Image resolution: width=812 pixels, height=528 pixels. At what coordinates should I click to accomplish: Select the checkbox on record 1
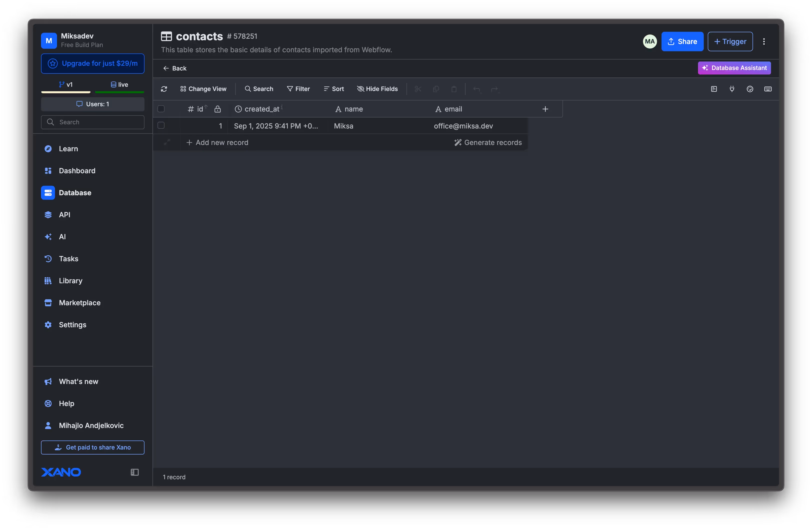(x=161, y=125)
